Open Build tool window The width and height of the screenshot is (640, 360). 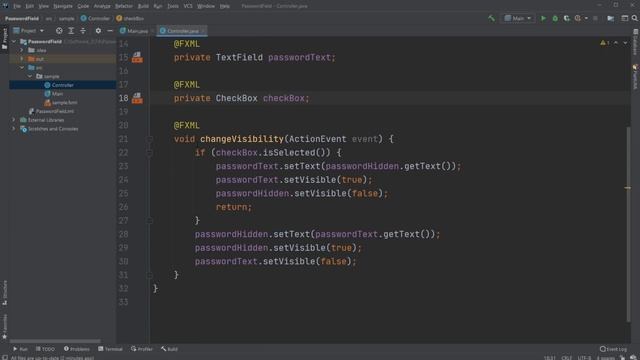point(169,349)
